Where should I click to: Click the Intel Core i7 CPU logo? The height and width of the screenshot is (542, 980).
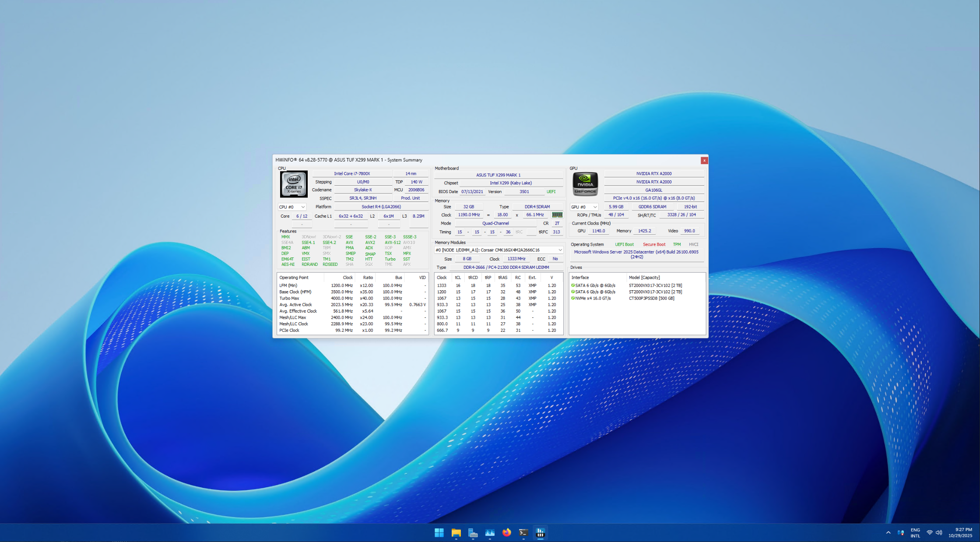pos(294,184)
